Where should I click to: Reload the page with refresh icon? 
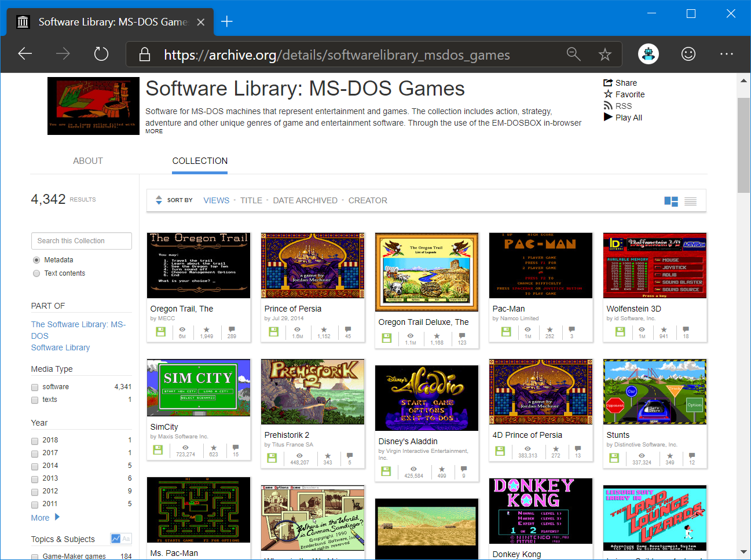coord(101,54)
